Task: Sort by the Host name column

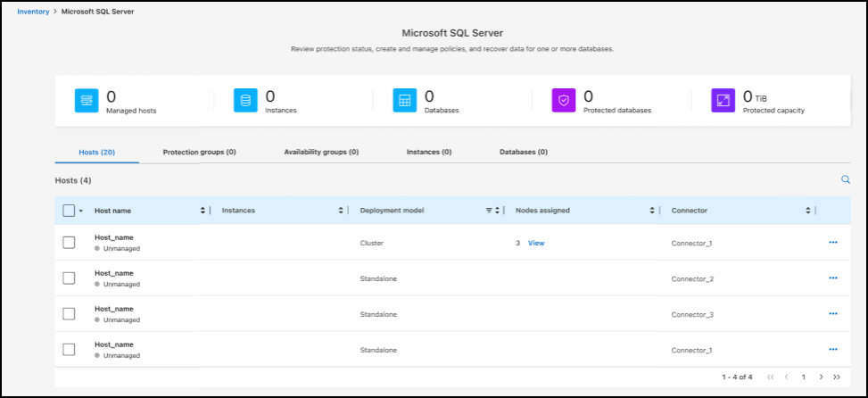Action: [x=203, y=211]
